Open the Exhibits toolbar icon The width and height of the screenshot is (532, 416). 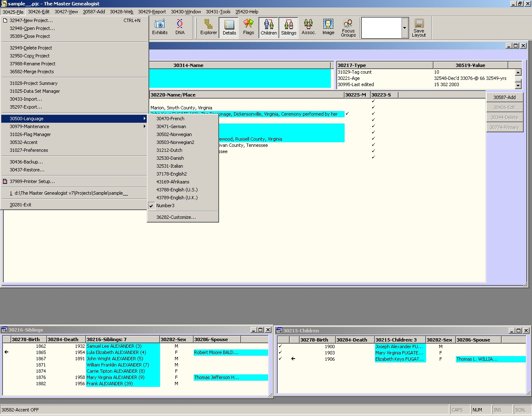160,27
